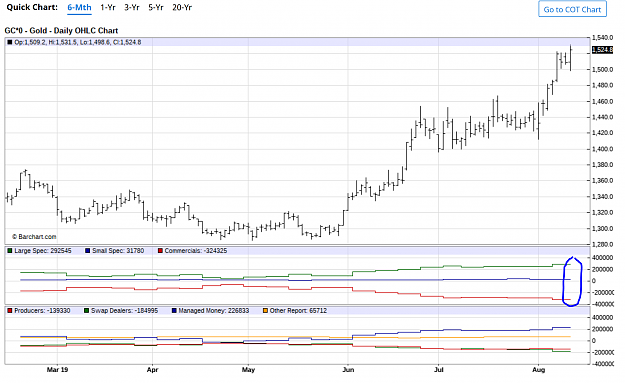Image resolution: width=625 pixels, height=383 pixels.
Task: Click the 'Other Report: 65712' label
Action: pyautogui.click(x=298, y=310)
